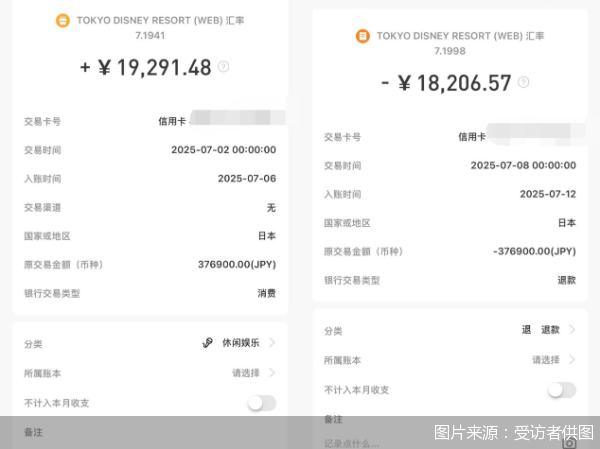Screen dimensions: 600x449
Task: Select 请选择 for 所属账本 in left panel
Action: [x=246, y=373]
